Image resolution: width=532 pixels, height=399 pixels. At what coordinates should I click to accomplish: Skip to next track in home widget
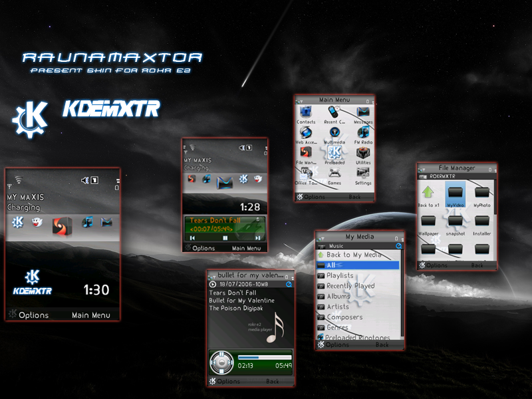point(257,238)
